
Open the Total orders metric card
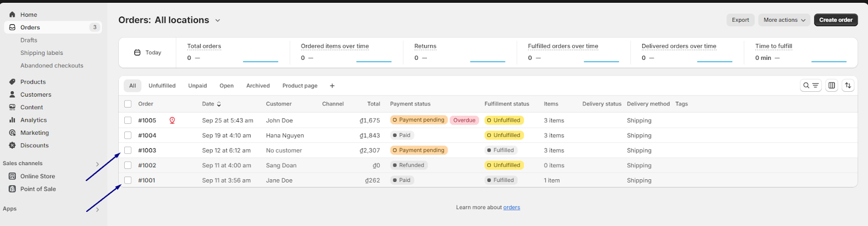click(233, 53)
